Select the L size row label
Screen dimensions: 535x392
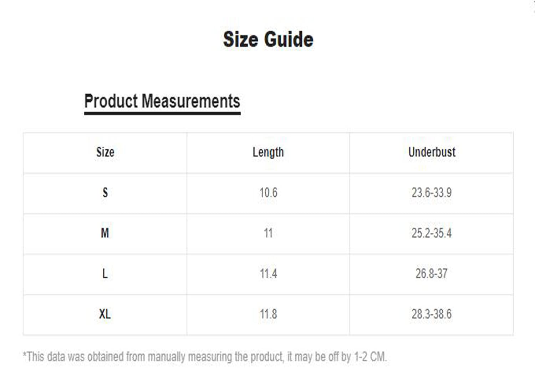pos(105,274)
